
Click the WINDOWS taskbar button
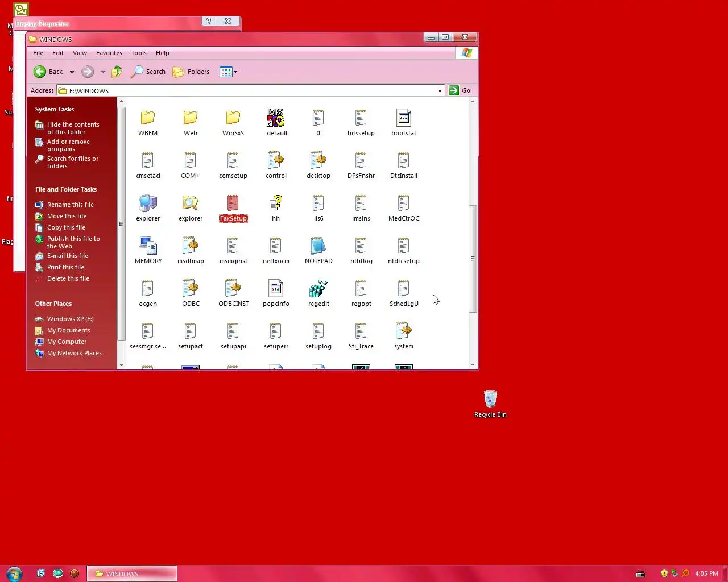coord(132,573)
